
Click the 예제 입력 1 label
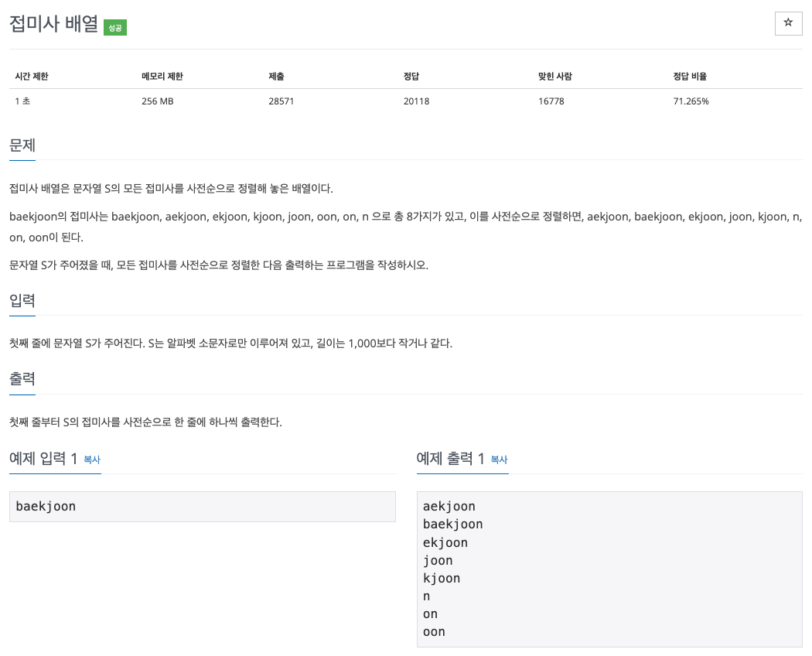(x=43, y=458)
